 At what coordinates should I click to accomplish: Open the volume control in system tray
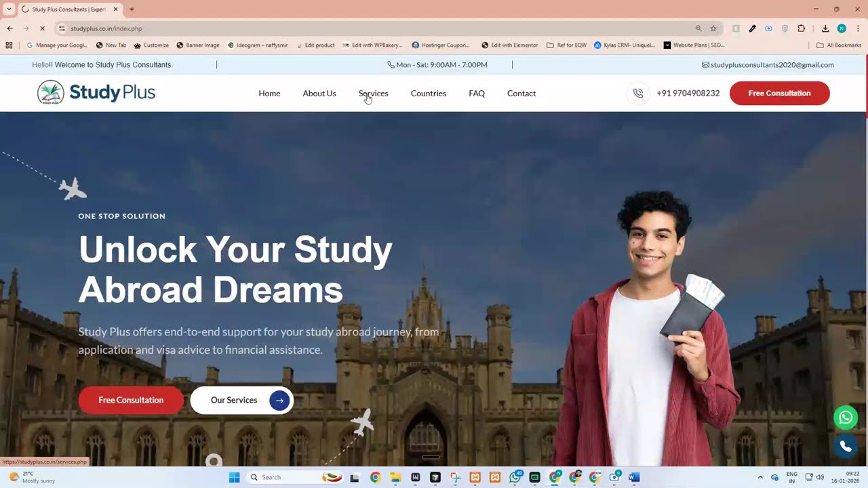click(x=820, y=477)
